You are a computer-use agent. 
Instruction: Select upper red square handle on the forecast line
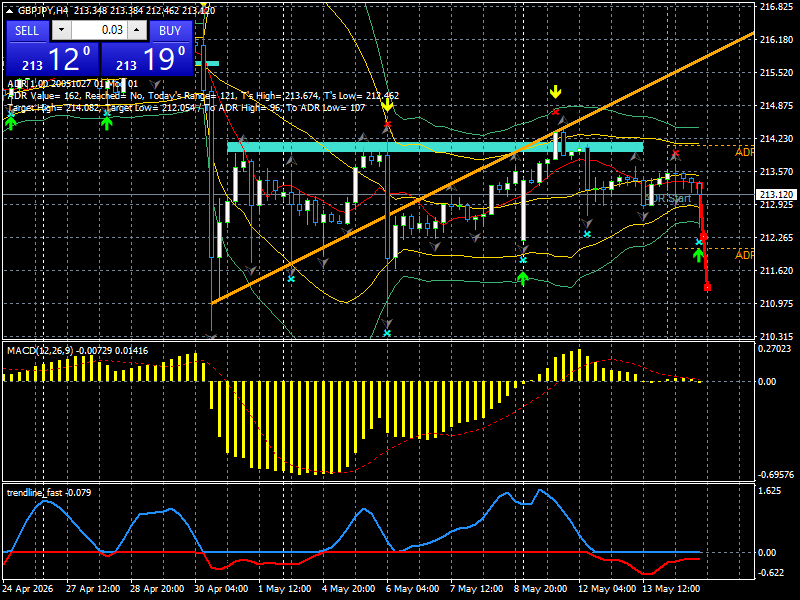pyautogui.click(x=704, y=236)
